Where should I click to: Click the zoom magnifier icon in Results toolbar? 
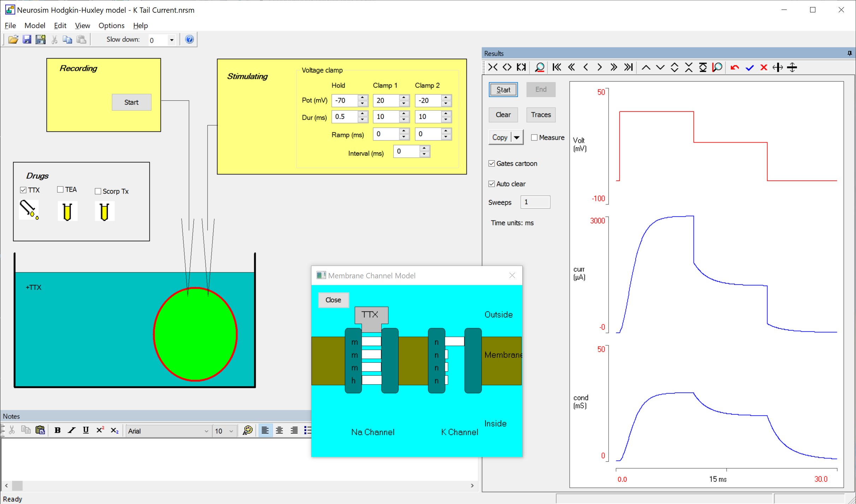(539, 67)
